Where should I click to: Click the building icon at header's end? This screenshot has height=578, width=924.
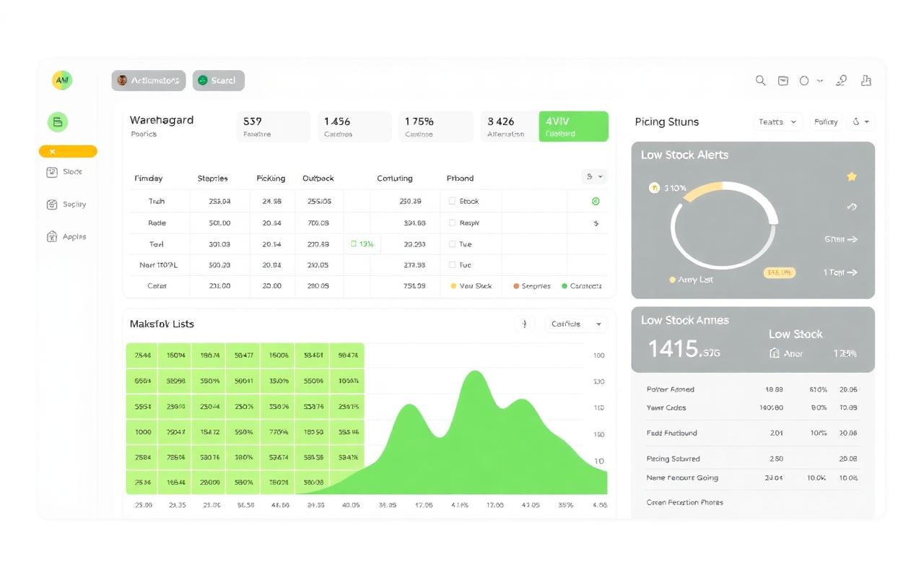[866, 81]
